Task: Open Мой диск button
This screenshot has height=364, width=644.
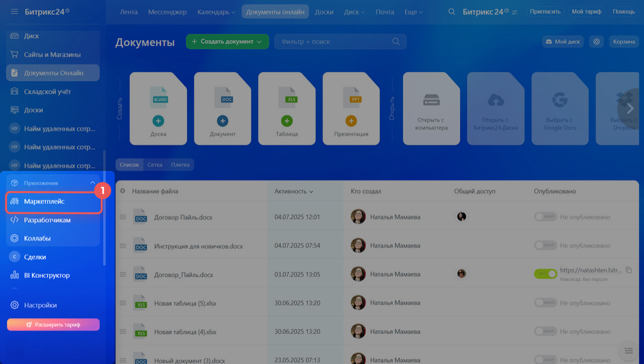Action: point(563,42)
